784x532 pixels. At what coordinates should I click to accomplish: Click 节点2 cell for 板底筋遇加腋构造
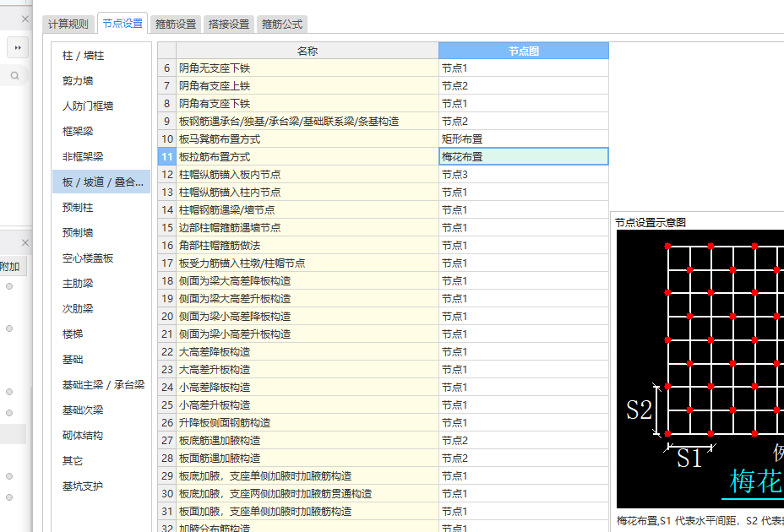click(524, 441)
